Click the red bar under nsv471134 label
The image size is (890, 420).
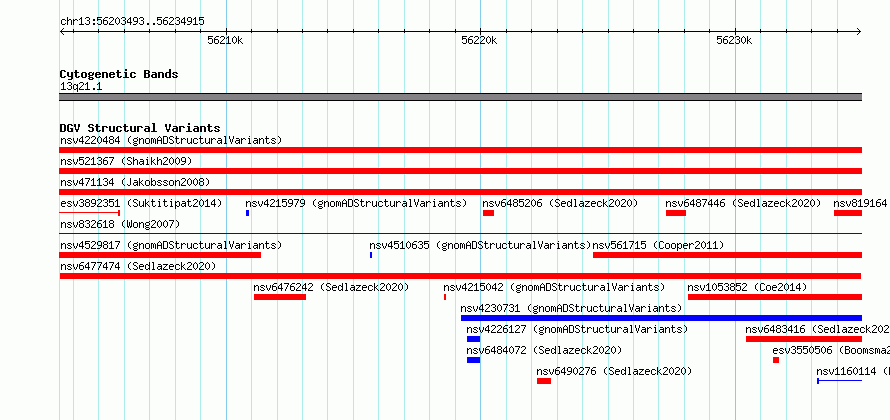pos(460,192)
